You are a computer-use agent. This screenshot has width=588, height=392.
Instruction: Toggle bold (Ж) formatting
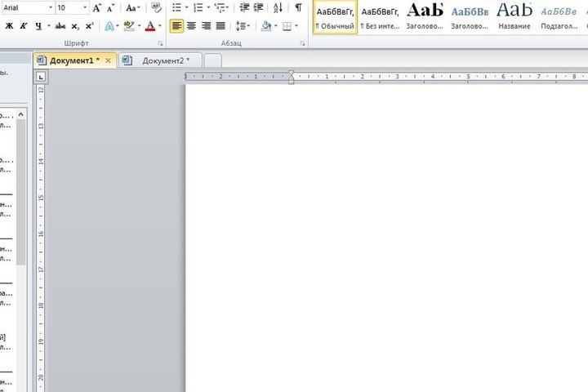point(10,26)
